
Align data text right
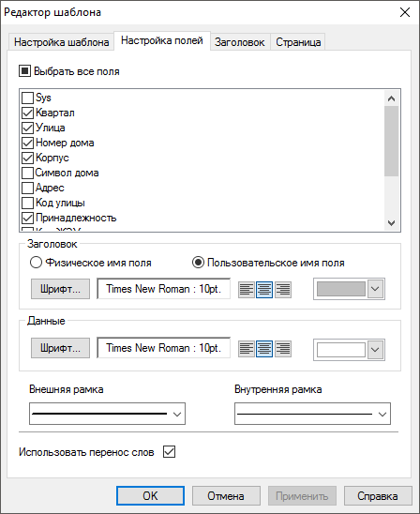[x=283, y=349]
